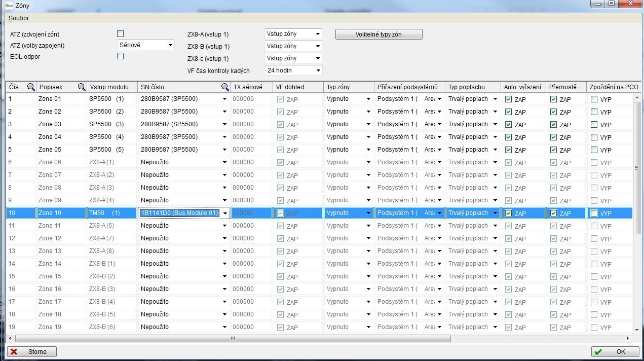The height and width of the screenshot is (361, 644).
Task: Toggle Zone 01 Auto. vyřazení checkbox
Action: [x=508, y=99]
